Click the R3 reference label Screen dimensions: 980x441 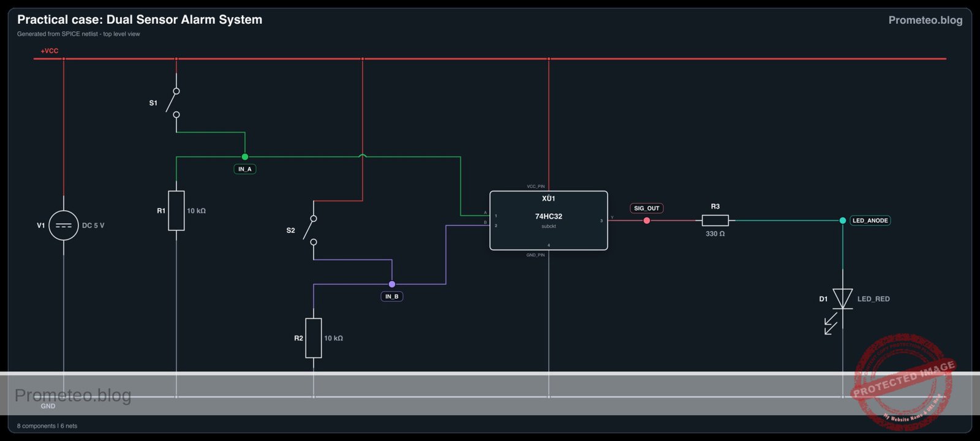pyautogui.click(x=715, y=206)
